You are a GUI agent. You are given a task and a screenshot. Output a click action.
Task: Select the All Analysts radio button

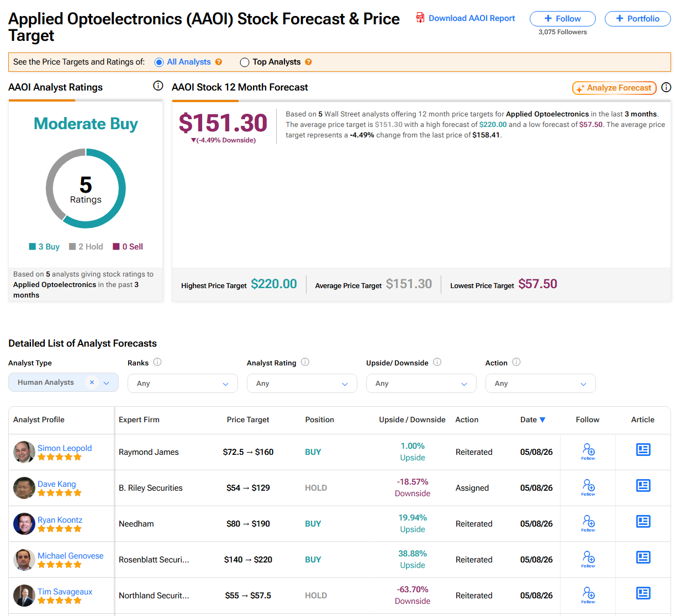(159, 62)
